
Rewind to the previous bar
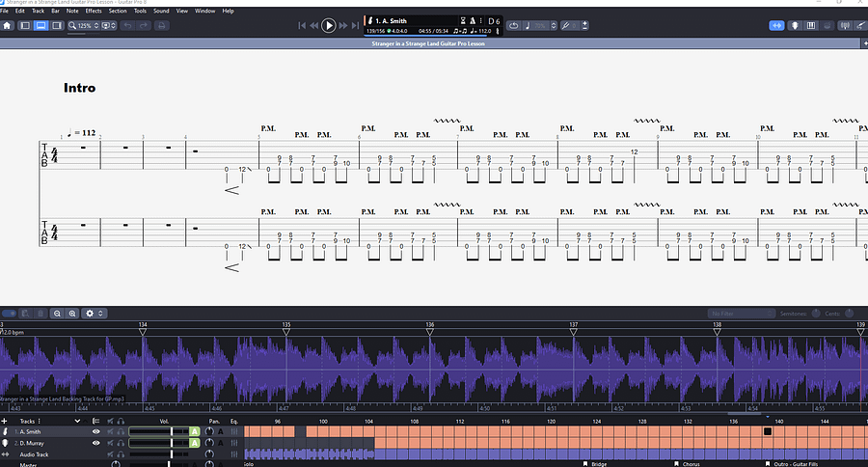point(313,25)
